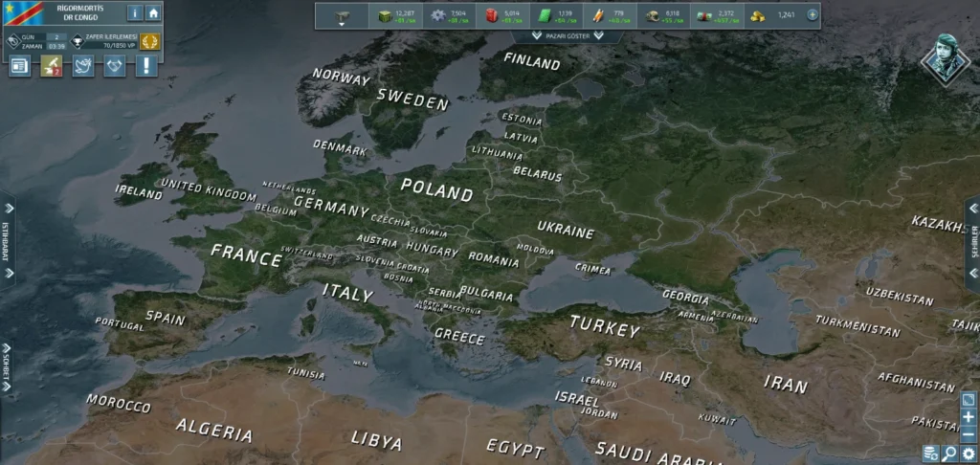The width and height of the screenshot is (980, 465).
Task: Open the Sohbet chat side tab
Action: pyautogui.click(x=6, y=368)
